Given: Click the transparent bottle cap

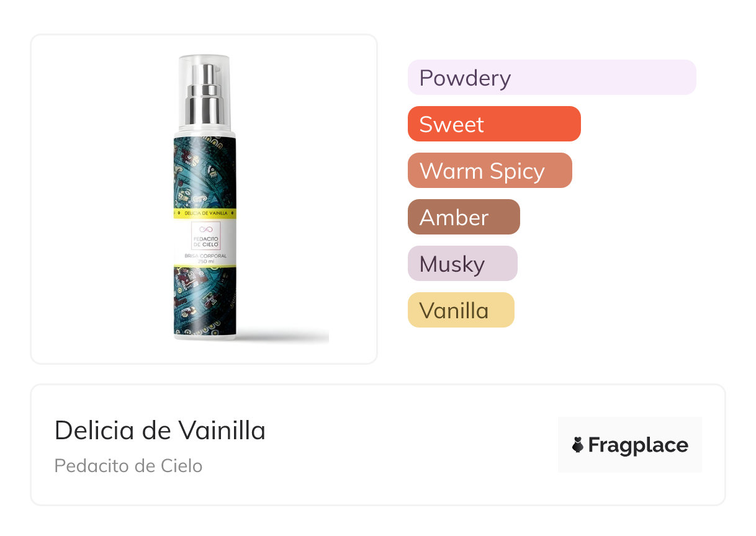Looking at the screenshot, I should click(205, 91).
